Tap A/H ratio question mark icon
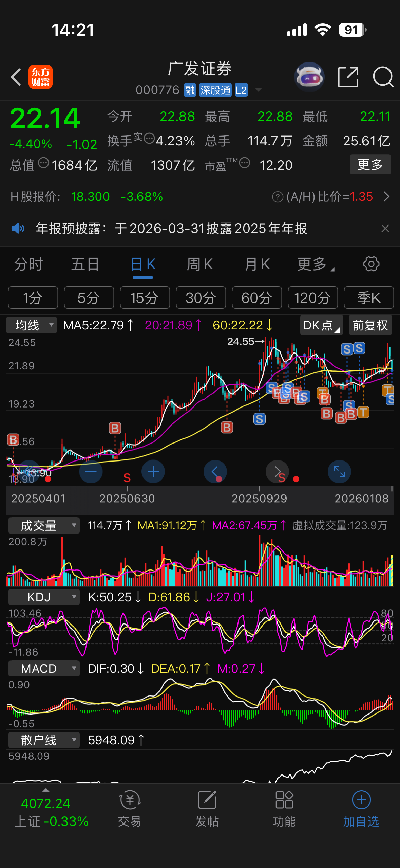Image resolution: width=400 pixels, height=868 pixels. (x=278, y=197)
